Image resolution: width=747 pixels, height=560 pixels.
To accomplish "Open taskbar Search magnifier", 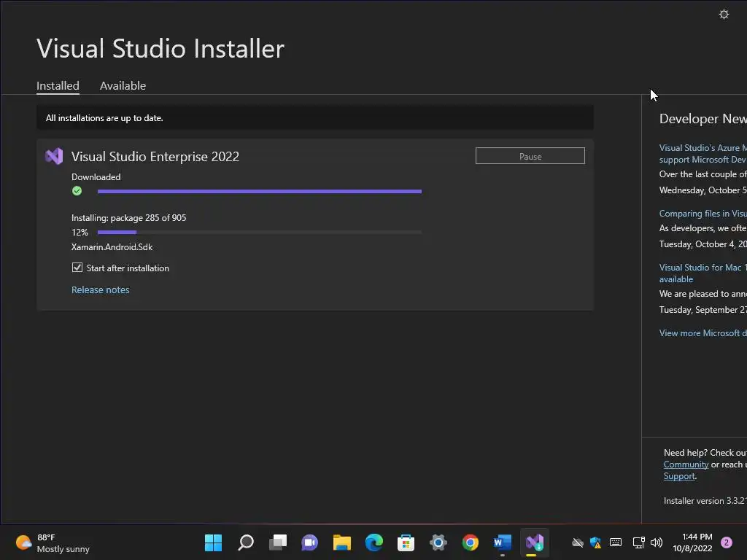I will (x=246, y=542).
